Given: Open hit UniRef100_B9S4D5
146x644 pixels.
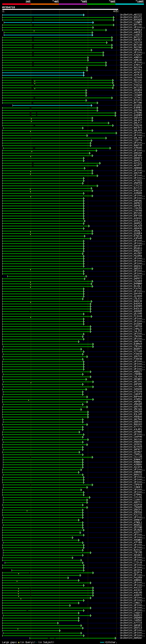Looking at the screenshot, I should click(131, 20).
